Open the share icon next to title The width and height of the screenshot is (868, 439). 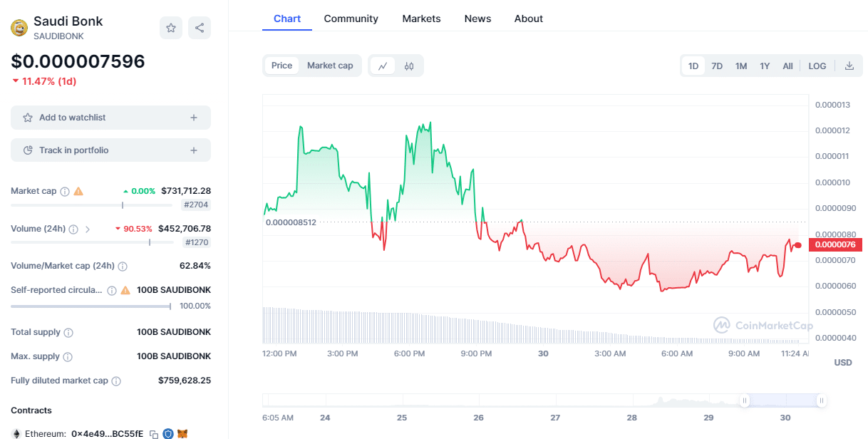pos(200,28)
